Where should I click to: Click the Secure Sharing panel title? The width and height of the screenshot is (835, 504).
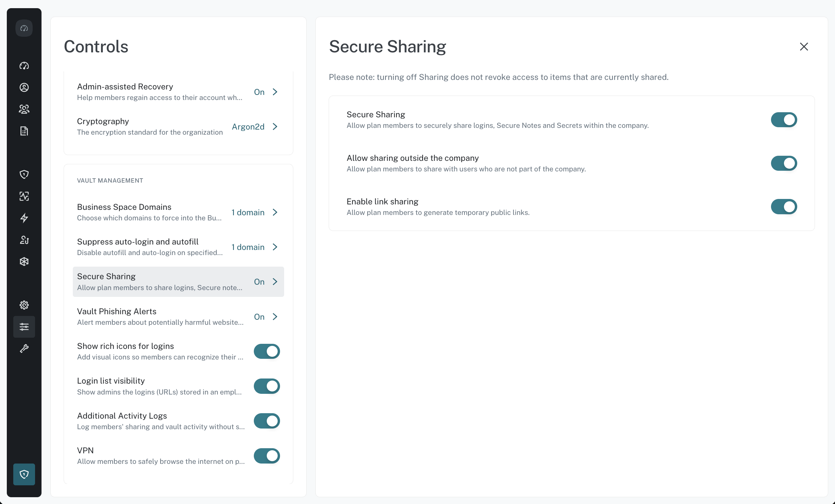388,47
